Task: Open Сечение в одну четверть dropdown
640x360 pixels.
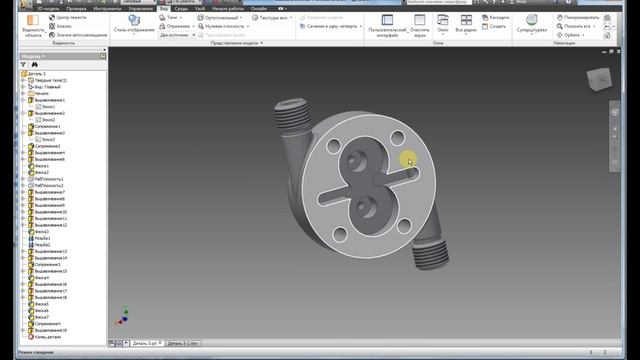Action: (x=331, y=26)
